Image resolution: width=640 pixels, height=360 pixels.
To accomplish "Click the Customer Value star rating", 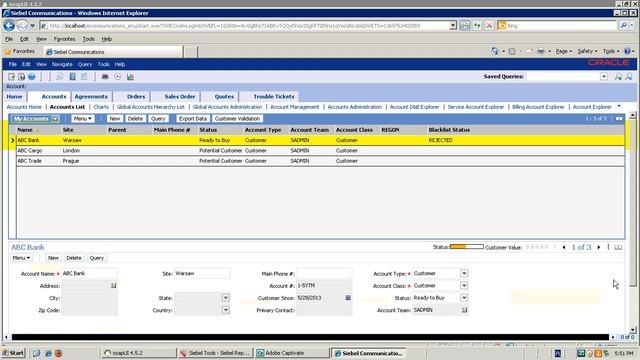I will pos(537,247).
